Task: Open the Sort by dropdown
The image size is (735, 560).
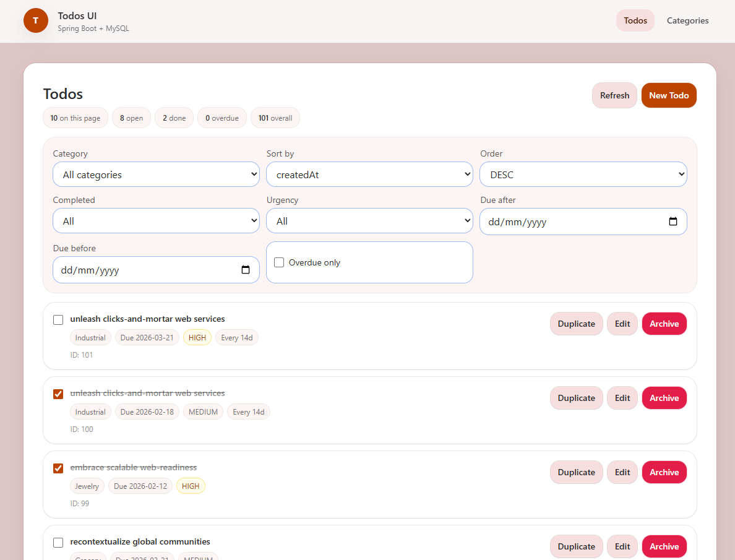Action: coord(369,174)
